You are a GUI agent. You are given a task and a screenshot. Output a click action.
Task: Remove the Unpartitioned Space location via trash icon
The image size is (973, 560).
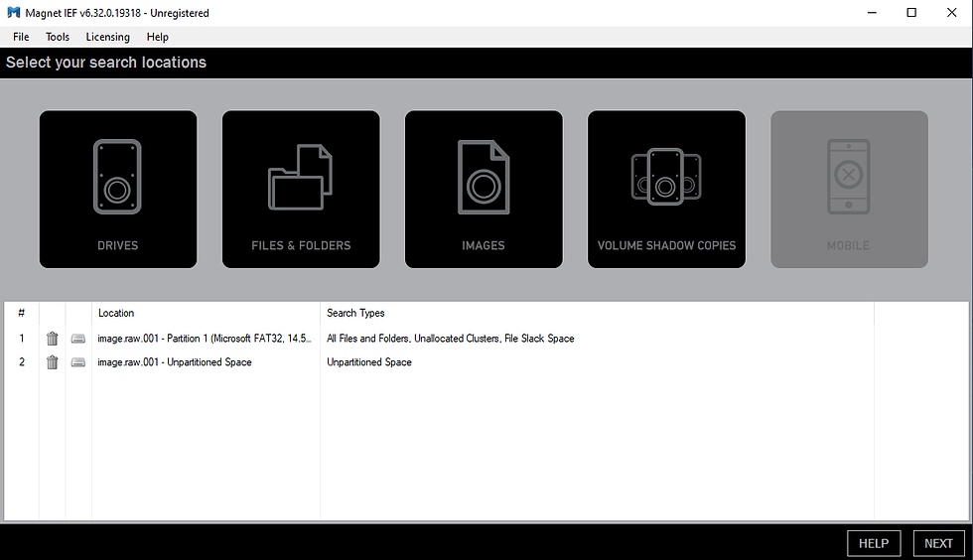coord(52,362)
